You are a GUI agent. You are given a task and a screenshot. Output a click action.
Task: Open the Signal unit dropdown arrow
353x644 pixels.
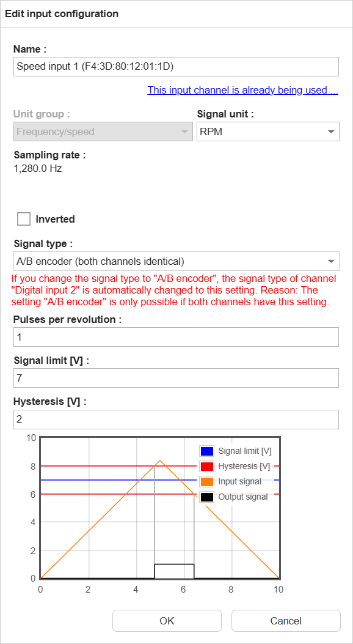click(331, 131)
